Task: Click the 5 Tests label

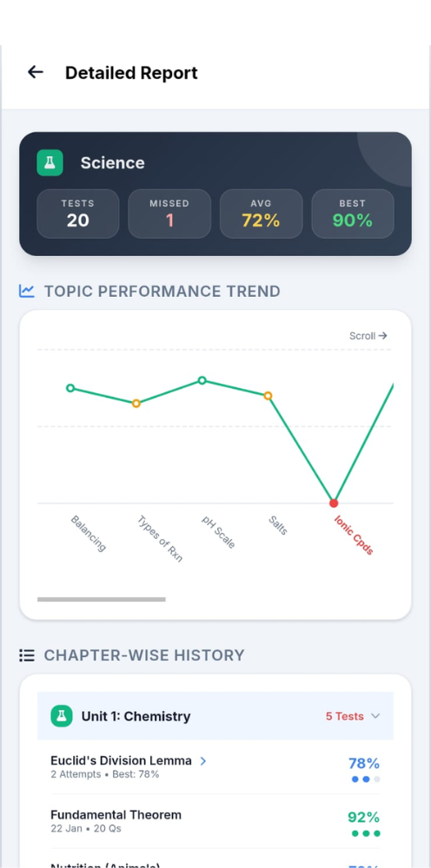Action: 345,716
